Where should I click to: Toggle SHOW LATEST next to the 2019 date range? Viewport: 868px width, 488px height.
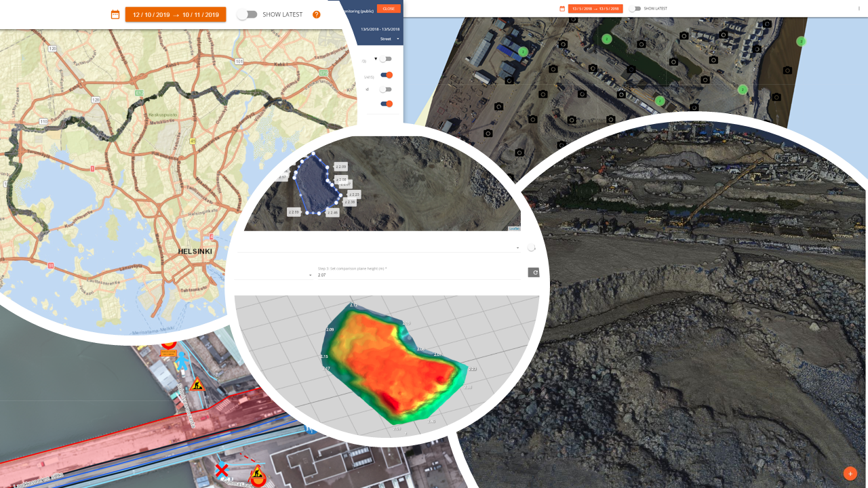[x=247, y=14]
